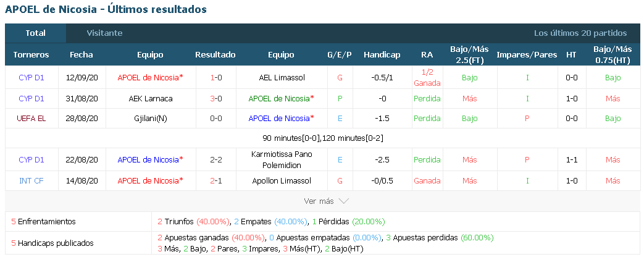Click the Impares/Pares column header
Screen dimensions: 644x257
tap(527, 55)
